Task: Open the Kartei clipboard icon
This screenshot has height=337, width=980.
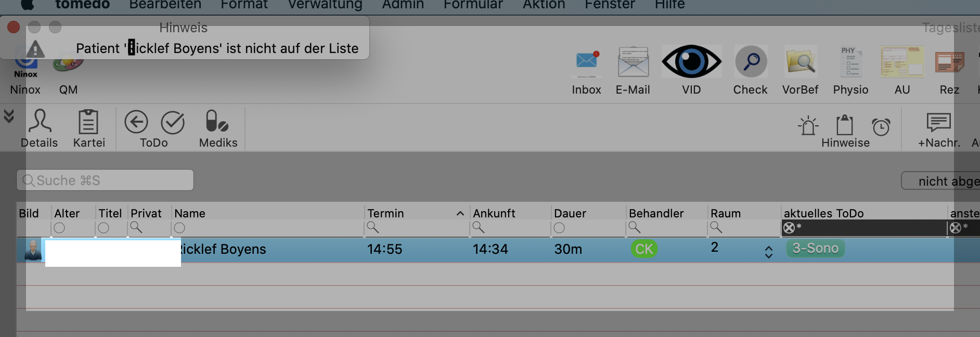Action: (x=88, y=121)
